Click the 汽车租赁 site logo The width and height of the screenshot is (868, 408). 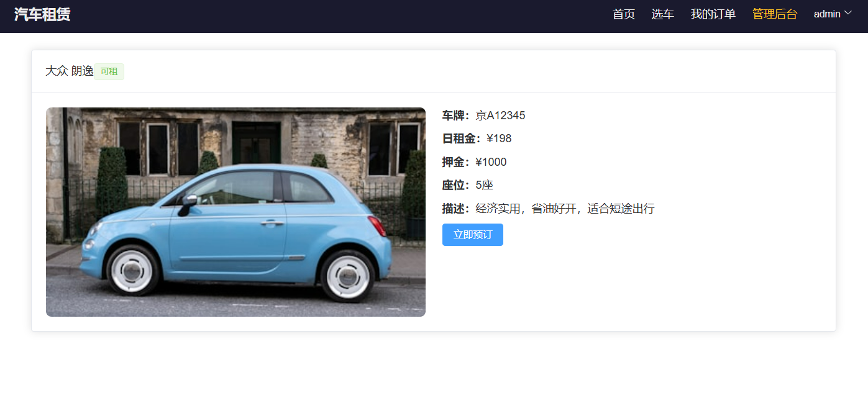(42, 14)
